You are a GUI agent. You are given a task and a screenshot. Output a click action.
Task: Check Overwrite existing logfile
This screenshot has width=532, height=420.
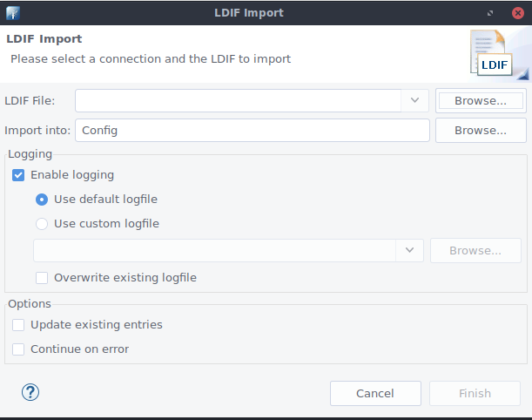pos(42,278)
